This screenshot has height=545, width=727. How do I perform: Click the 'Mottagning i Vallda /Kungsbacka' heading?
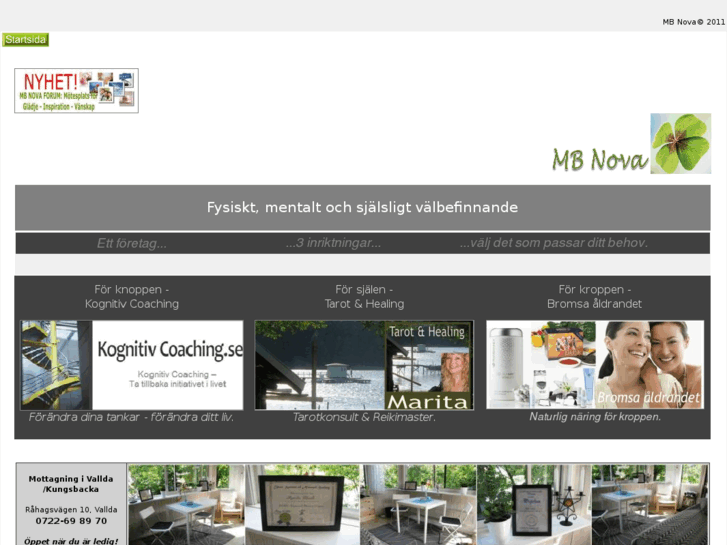71,484
